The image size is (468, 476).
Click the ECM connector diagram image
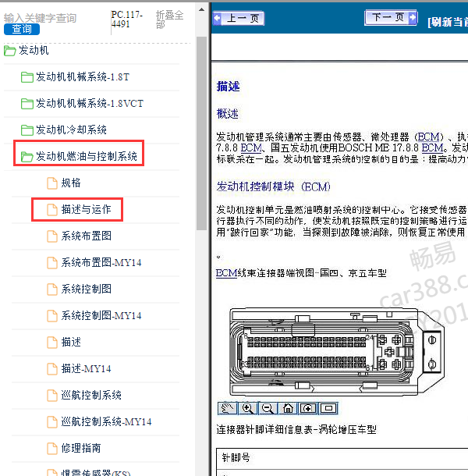(336, 351)
